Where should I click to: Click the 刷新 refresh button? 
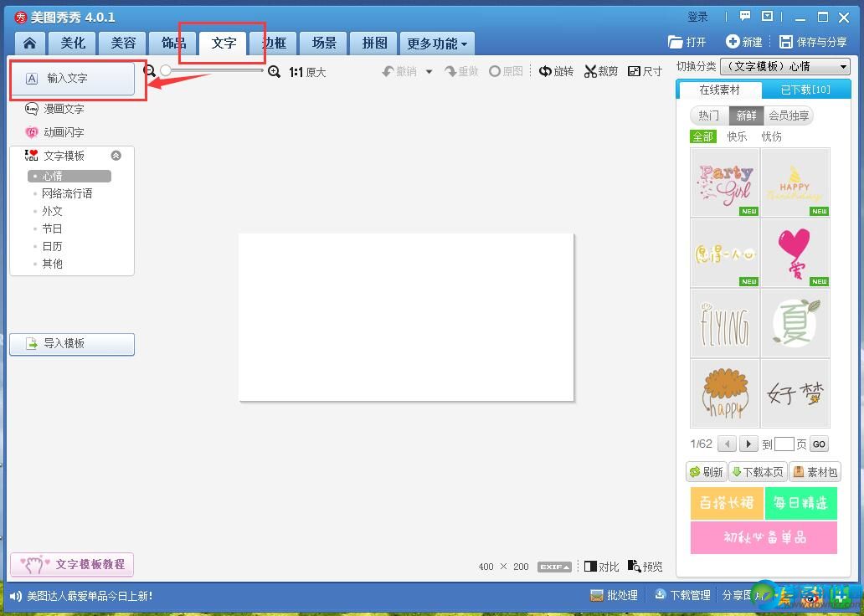click(707, 472)
